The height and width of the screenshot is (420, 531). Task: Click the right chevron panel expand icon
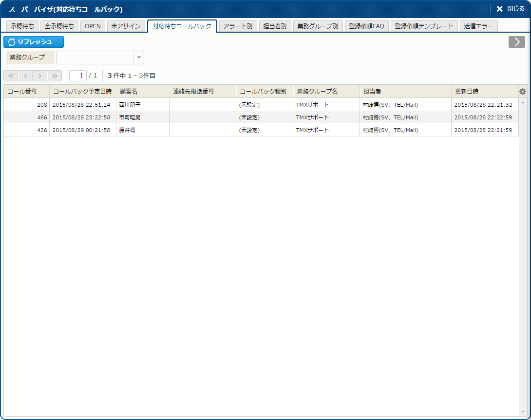516,42
